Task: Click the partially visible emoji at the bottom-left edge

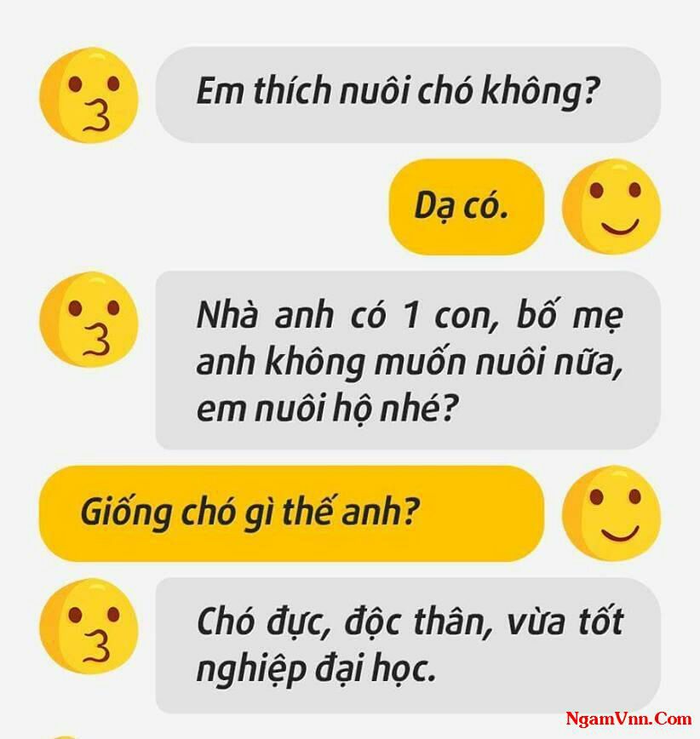Action: click(64, 736)
